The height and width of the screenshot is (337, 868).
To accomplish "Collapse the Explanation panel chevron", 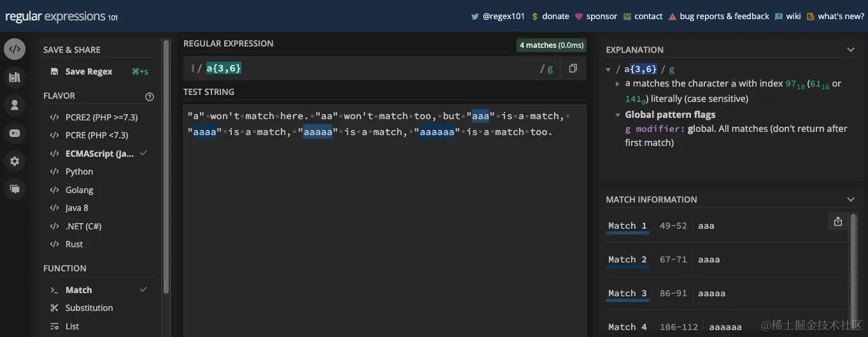I will pos(851,50).
